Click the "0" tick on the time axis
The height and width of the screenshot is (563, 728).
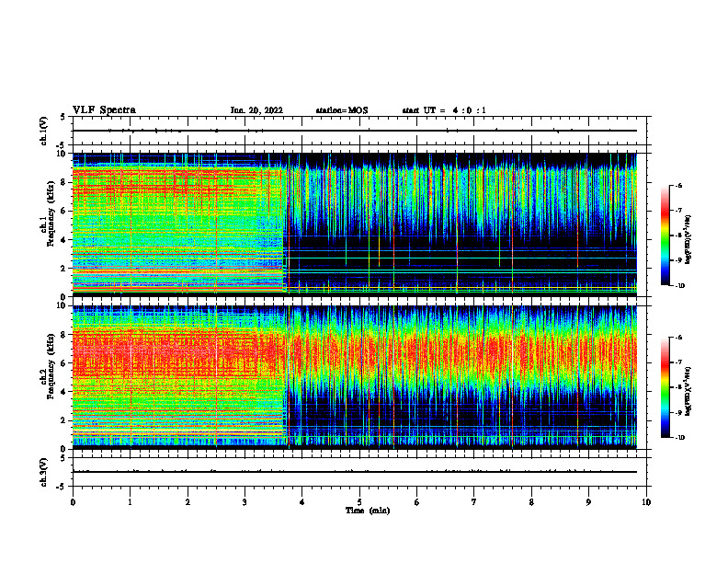click(73, 502)
